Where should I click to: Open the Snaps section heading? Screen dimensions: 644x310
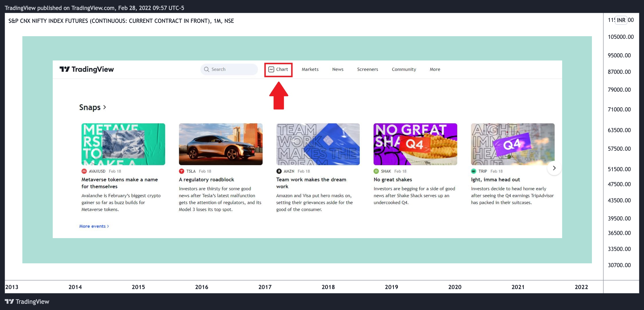[x=90, y=107]
